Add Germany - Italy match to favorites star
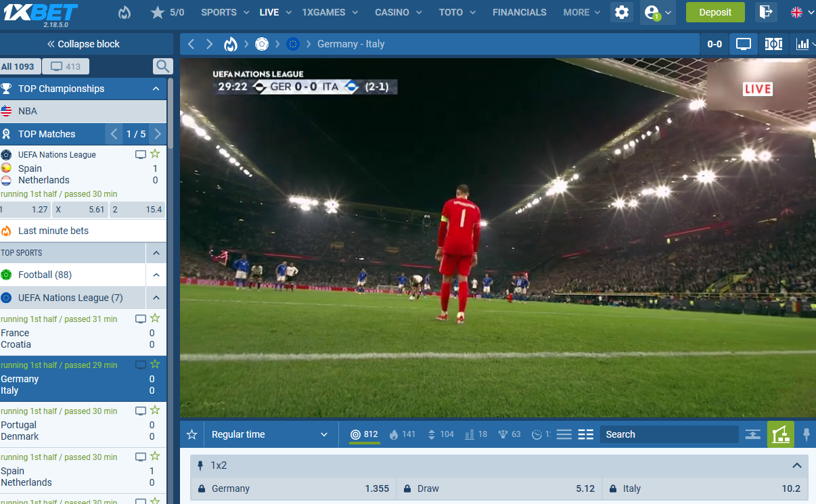This screenshot has width=816, height=504. [155, 365]
